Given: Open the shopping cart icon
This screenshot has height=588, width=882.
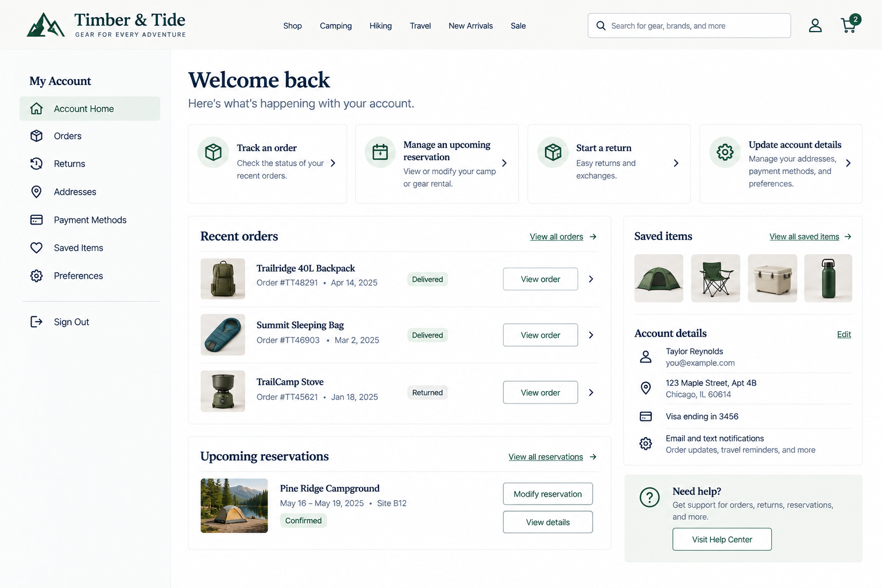Looking at the screenshot, I should click(x=849, y=25).
